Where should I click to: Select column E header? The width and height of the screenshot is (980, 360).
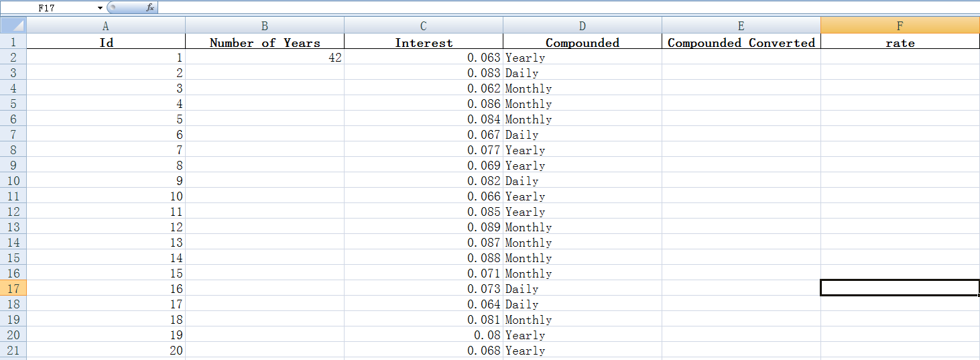[x=741, y=25]
